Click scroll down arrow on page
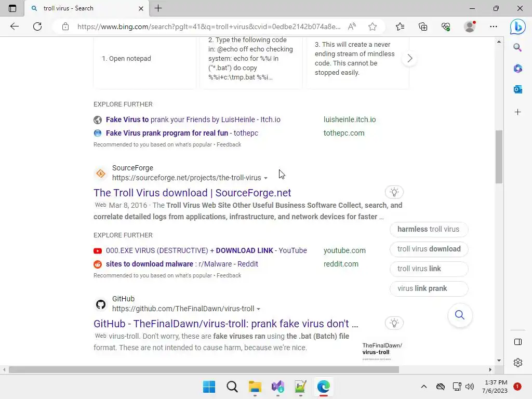 pyautogui.click(x=499, y=361)
